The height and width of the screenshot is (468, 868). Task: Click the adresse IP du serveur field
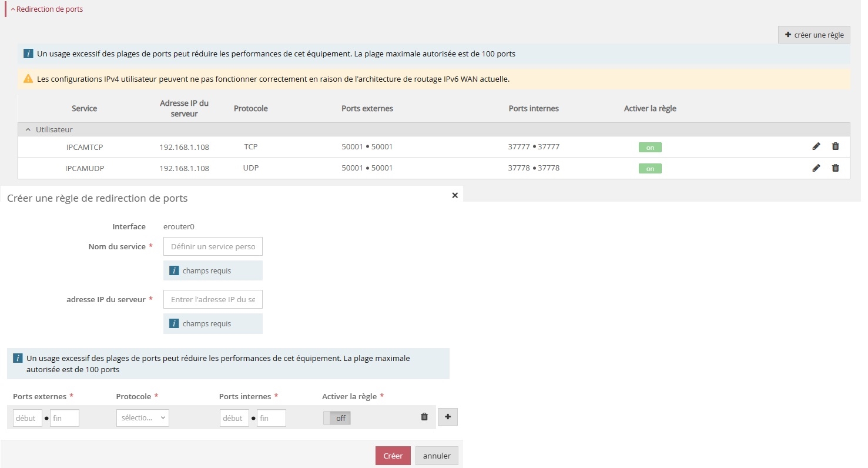point(213,299)
